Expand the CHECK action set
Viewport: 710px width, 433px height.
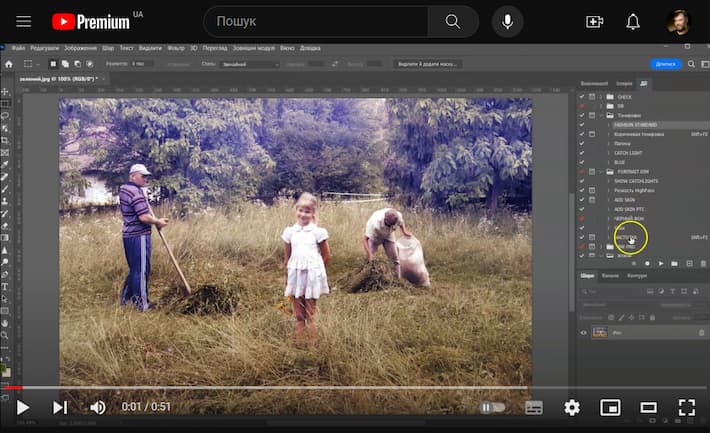[x=601, y=97]
